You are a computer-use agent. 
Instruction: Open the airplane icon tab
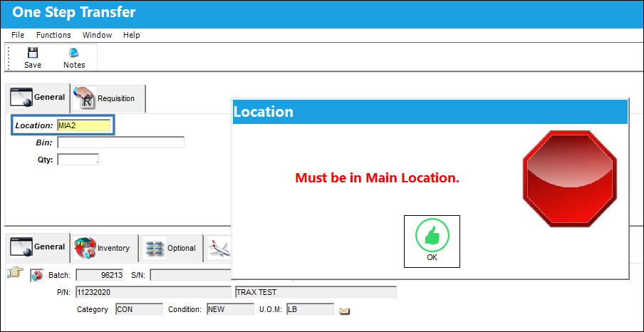pyautogui.click(x=219, y=248)
